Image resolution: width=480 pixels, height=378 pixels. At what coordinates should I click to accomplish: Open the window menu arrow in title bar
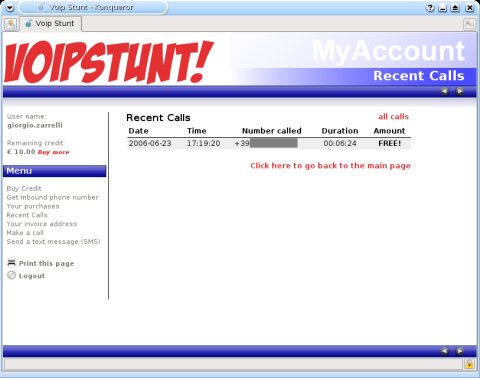10,7
